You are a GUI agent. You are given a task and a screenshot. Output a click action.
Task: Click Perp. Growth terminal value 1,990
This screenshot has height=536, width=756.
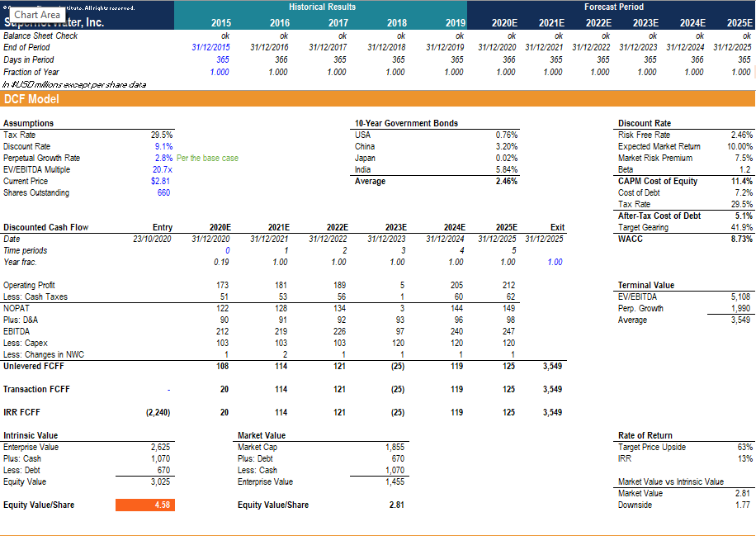(740, 309)
